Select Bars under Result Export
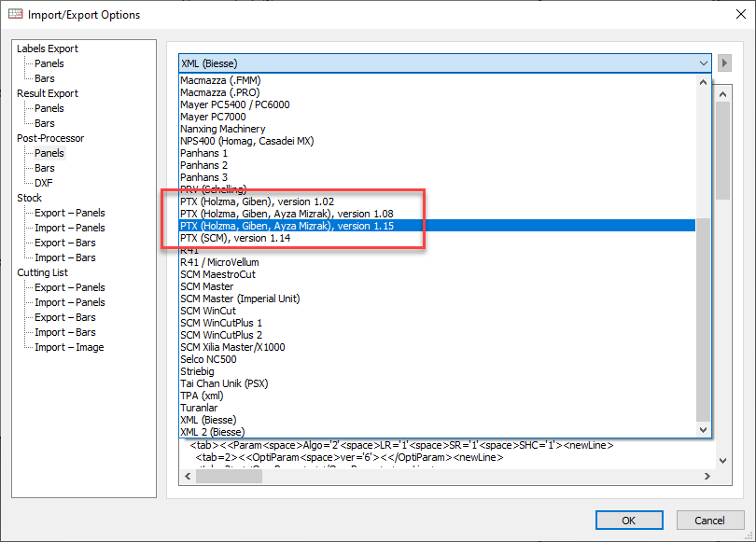Viewport: 756px width, 542px height. 45,123
